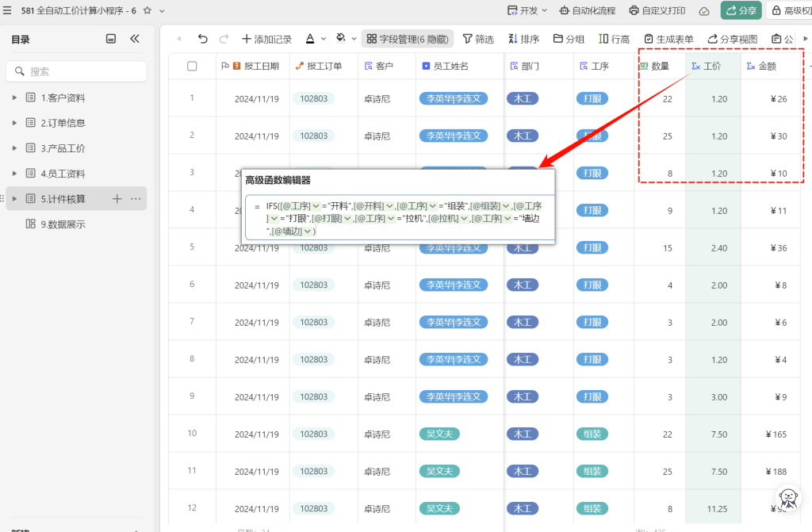812x532 pixels.
Task: Click 添加记录 to add a record
Action: [266, 39]
